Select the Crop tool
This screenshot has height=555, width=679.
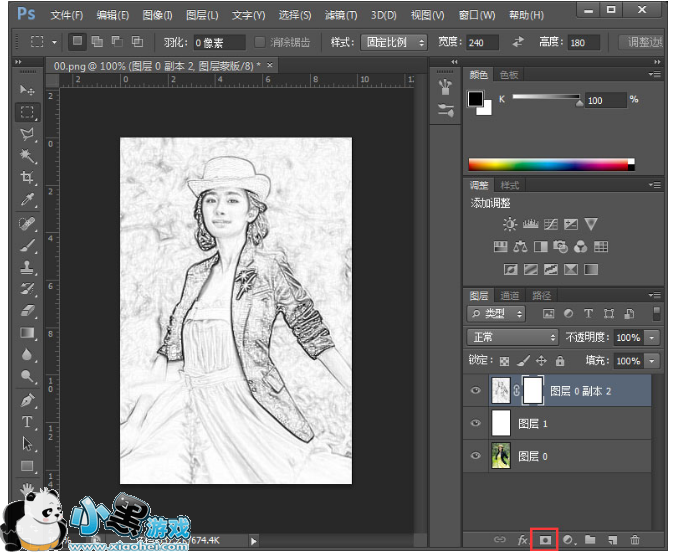27,178
